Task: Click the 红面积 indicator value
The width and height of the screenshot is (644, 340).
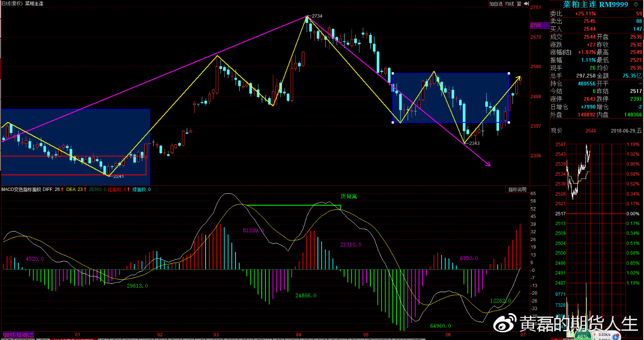Action: [118, 189]
